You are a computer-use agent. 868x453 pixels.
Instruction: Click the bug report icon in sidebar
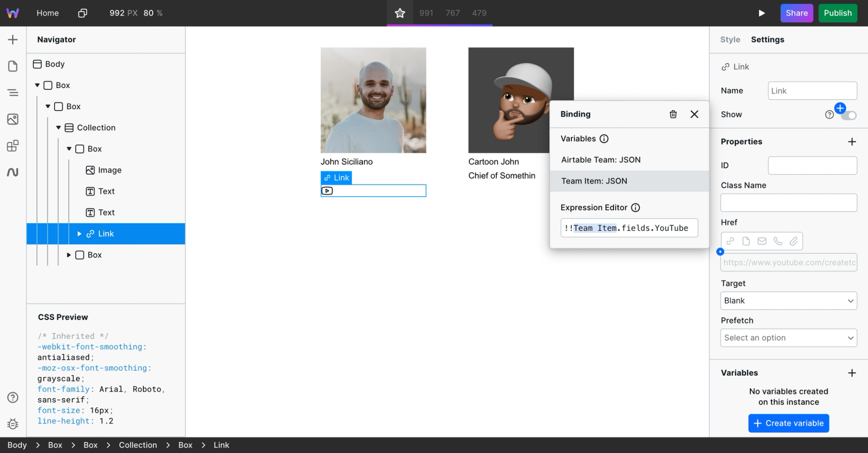pos(13,424)
